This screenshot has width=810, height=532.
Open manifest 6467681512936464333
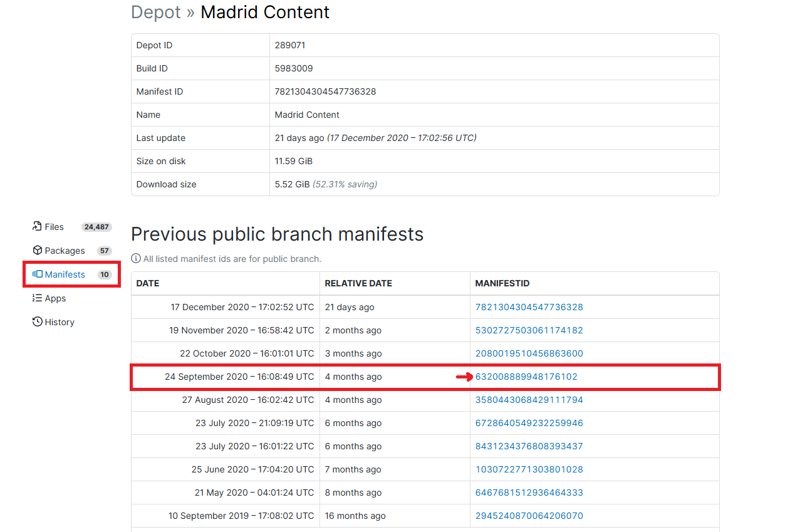point(529,493)
